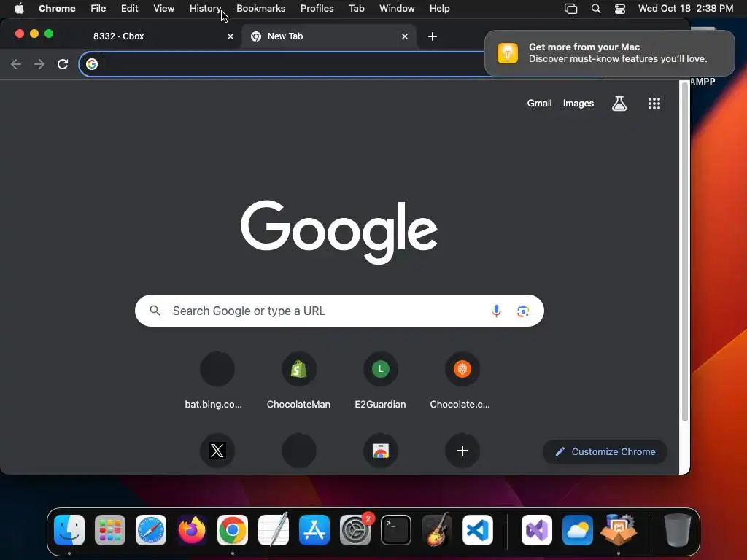Open Launchpad from the Dock
This screenshot has height=560, width=747.
[110, 530]
